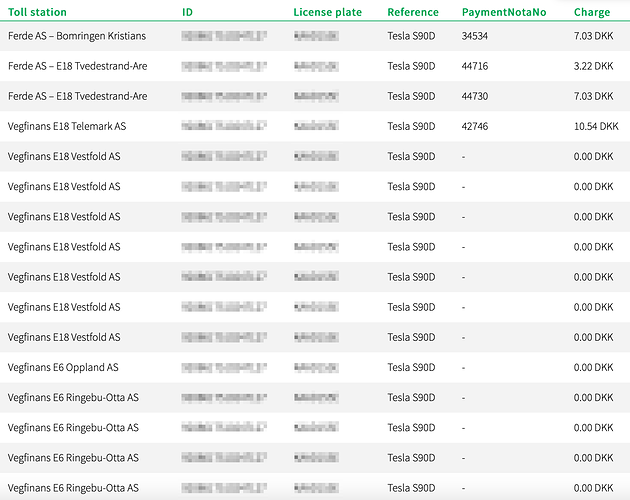Click Tesla S90D in the E6 Oppland row
Screen dimensions: 630x500
(x=411, y=367)
